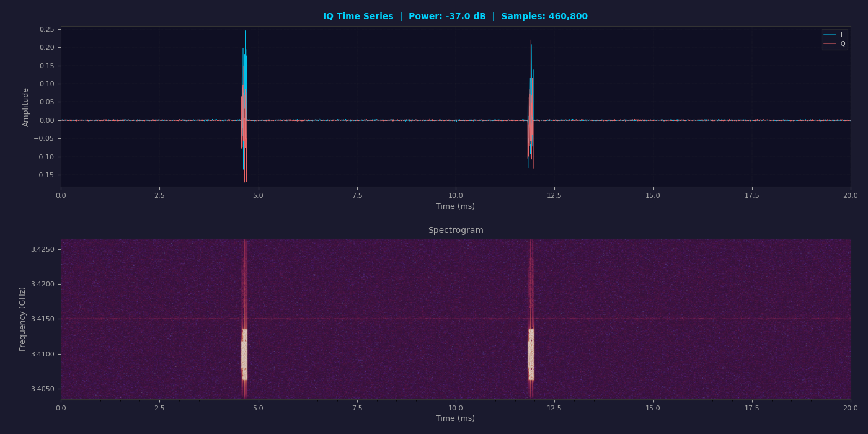Select the Spectrogram plot title
The image size is (868, 434).
(455, 231)
